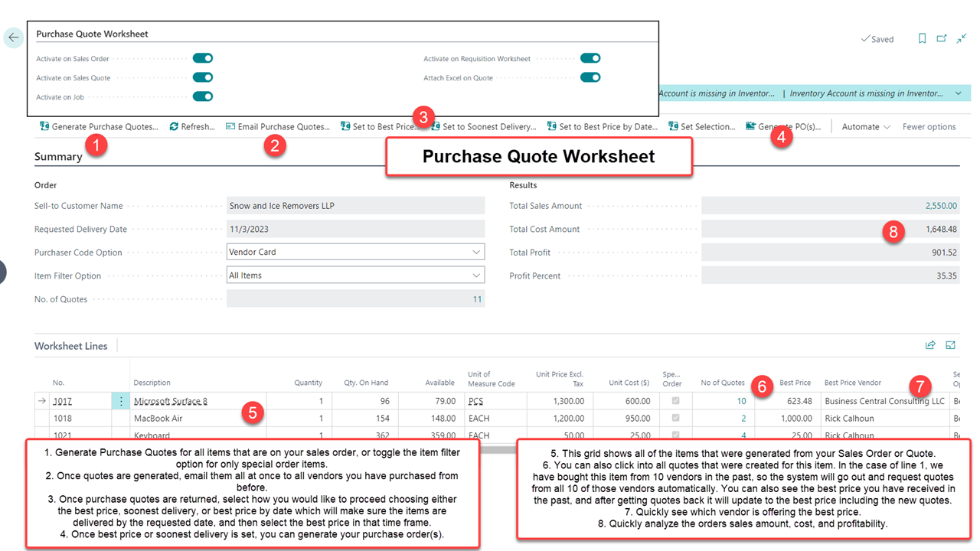Click Email Purchase Quotes action
Viewport: 980px width, 551px height.
(x=278, y=127)
